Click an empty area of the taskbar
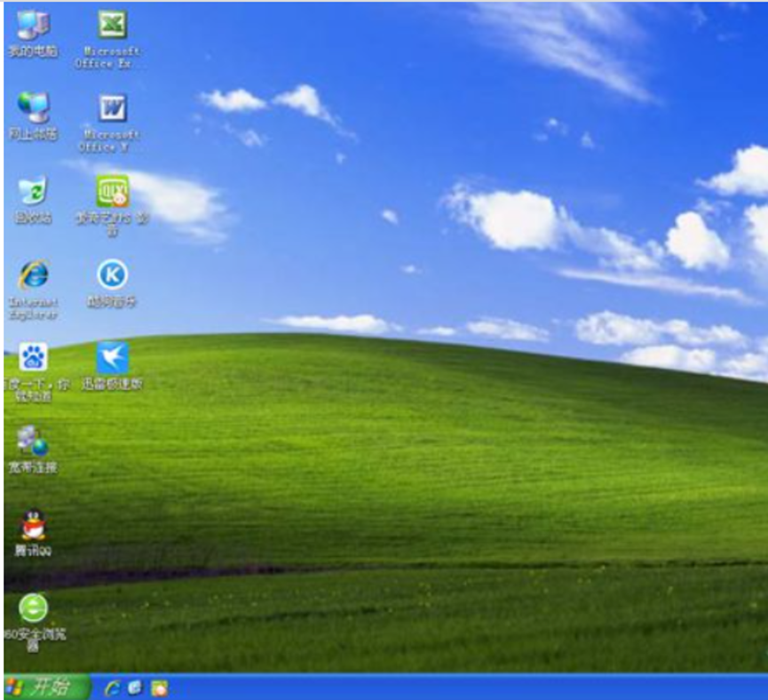Image resolution: width=768 pixels, height=700 pixels. (444, 688)
